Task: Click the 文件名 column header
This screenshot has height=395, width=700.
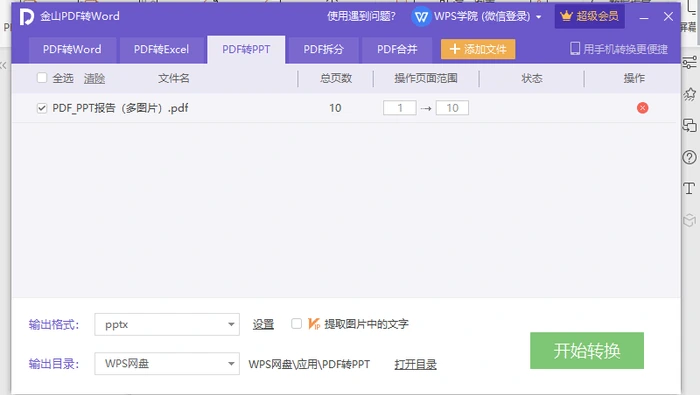Action: coord(174,79)
